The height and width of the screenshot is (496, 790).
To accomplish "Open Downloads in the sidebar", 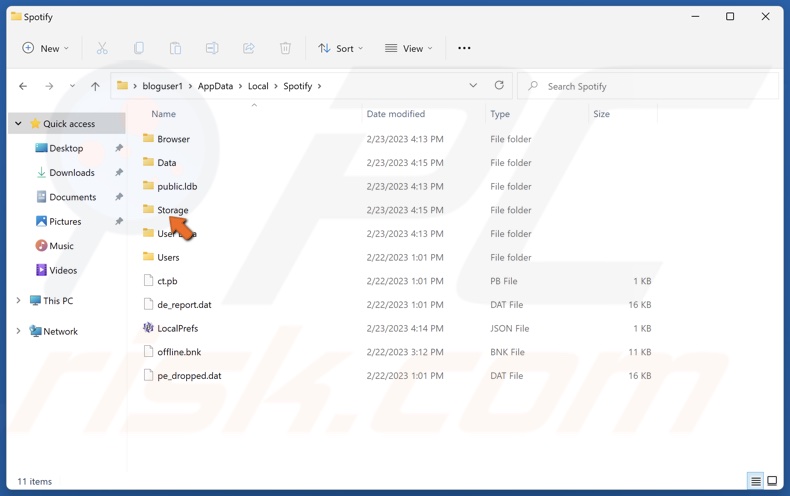I will tap(72, 172).
